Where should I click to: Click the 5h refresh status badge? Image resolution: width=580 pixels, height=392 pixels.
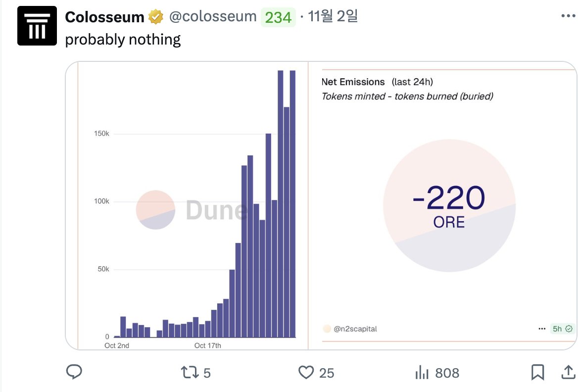point(563,329)
